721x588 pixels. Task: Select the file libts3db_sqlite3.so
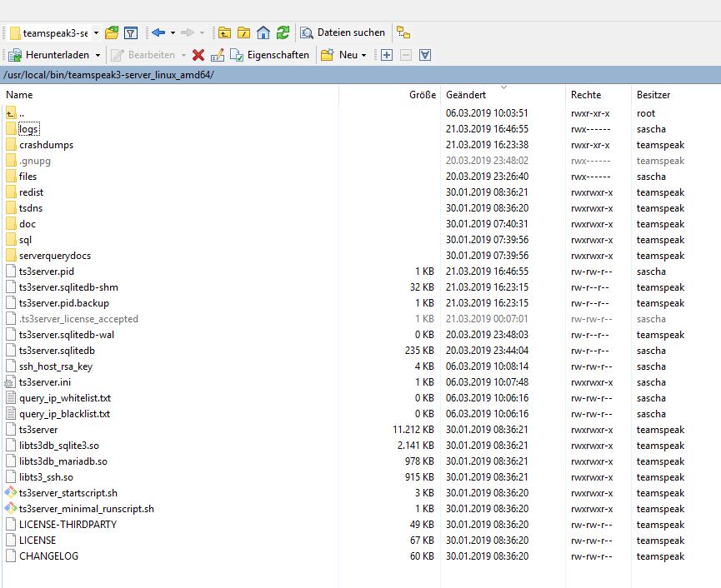[x=59, y=446]
